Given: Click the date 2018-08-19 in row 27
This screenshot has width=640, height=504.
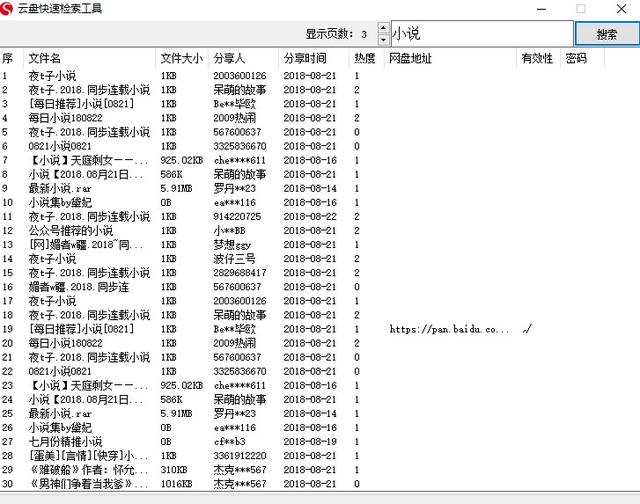Looking at the screenshot, I should point(310,442).
